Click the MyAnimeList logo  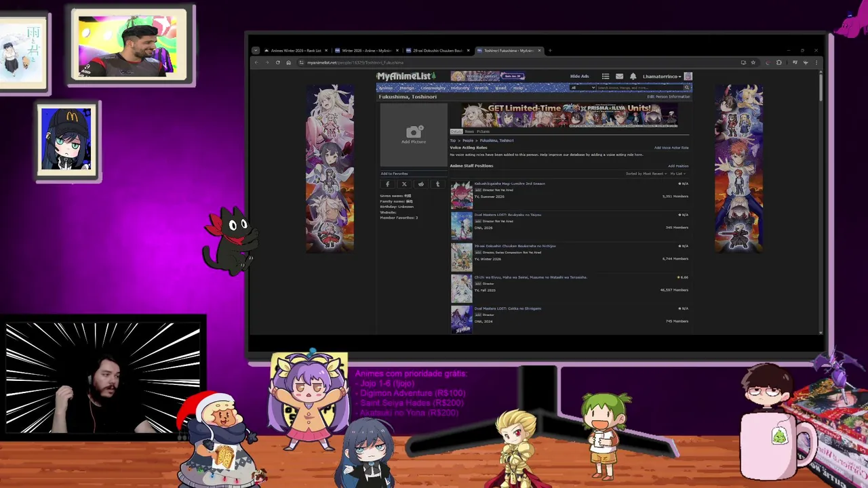pyautogui.click(x=406, y=77)
